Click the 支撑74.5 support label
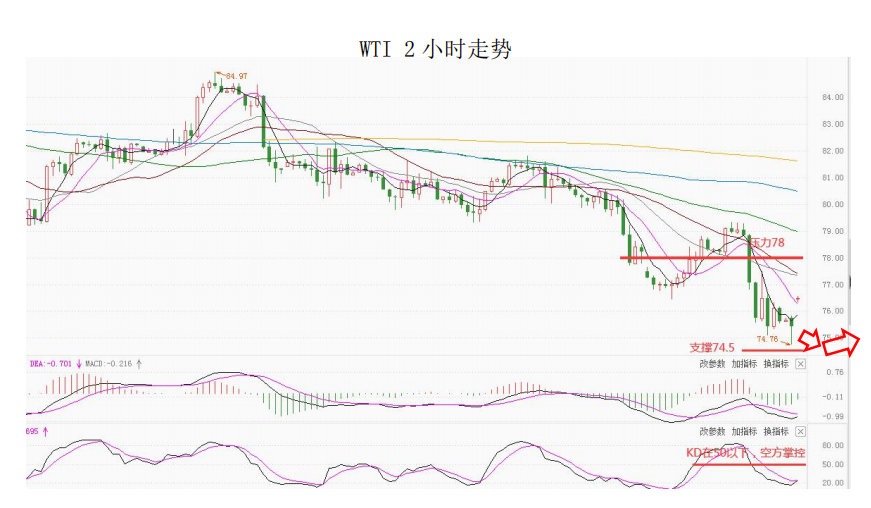The height and width of the screenshot is (508, 871). [x=712, y=347]
